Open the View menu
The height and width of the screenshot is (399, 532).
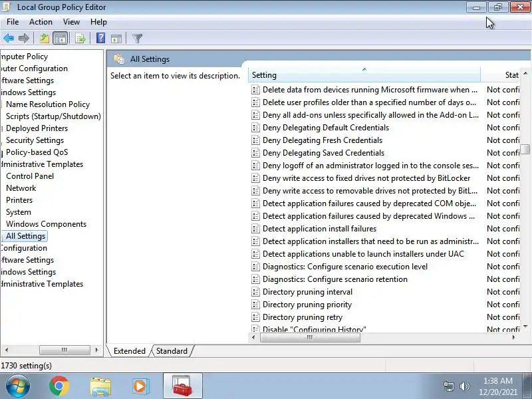pyautogui.click(x=71, y=22)
